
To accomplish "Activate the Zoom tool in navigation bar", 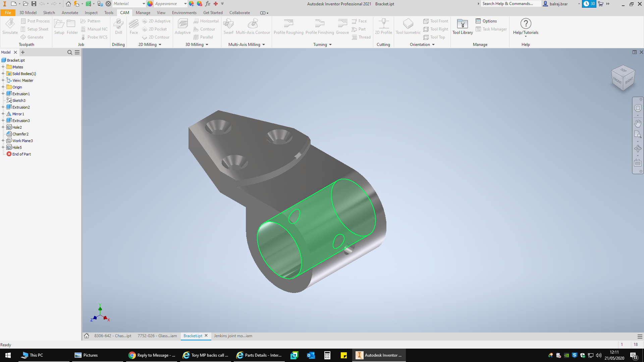I will [638, 134].
